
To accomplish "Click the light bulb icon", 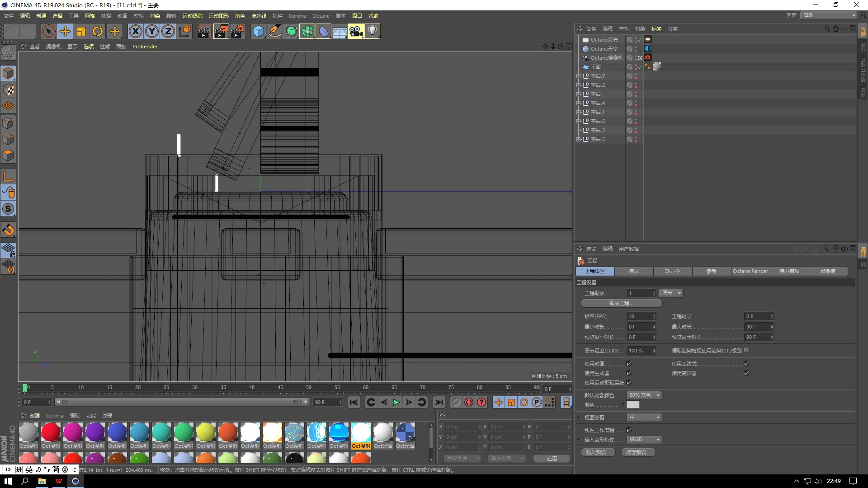I will (x=372, y=31).
